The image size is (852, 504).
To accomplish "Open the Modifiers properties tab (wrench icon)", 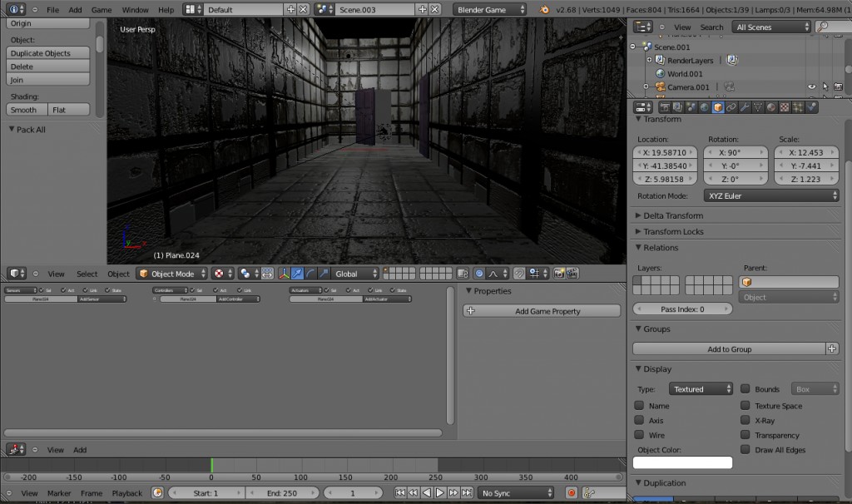I will pyautogui.click(x=743, y=106).
